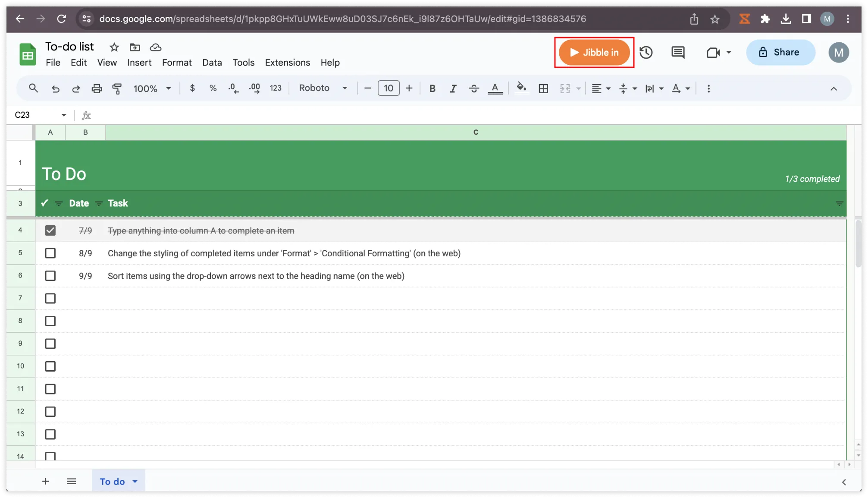Click the Share button
The width and height of the screenshot is (868, 498).
(780, 52)
